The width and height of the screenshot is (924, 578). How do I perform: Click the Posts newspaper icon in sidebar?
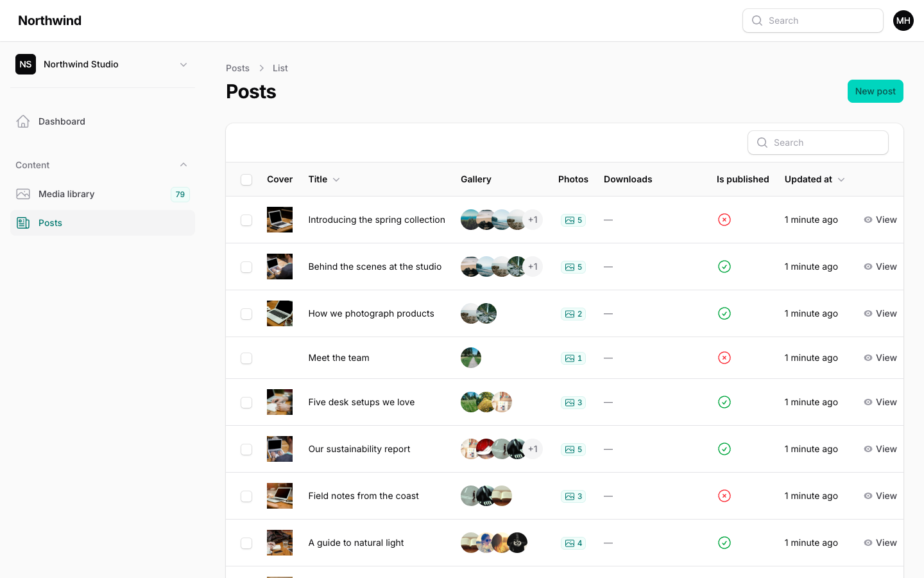pyautogui.click(x=23, y=223)
